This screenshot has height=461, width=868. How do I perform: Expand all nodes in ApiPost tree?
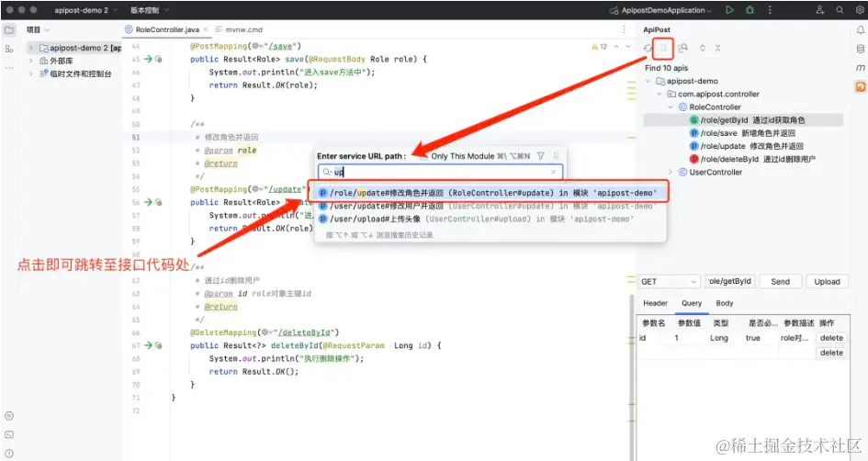click(703, 48)
